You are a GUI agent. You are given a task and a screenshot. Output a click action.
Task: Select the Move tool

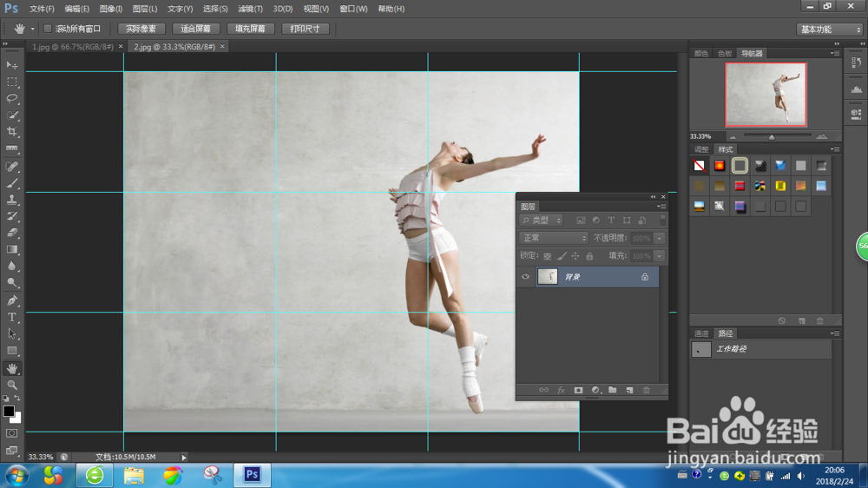click(x=12, y=65)
